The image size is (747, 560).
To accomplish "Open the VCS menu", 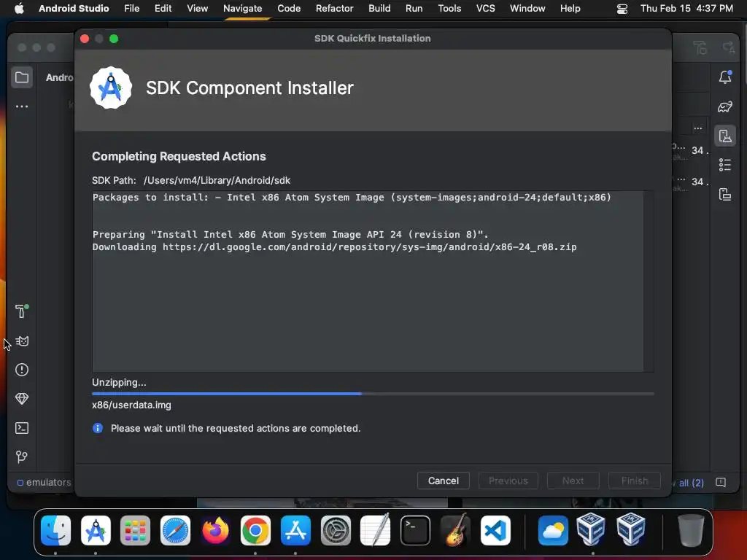I will (x=485, y=9).
